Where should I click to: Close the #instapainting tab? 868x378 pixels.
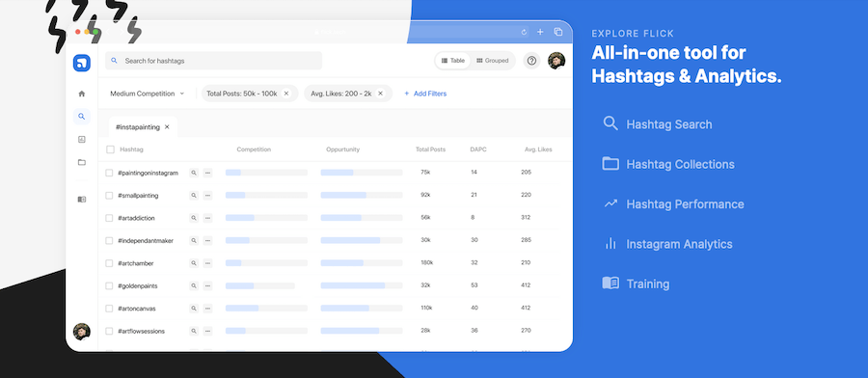coord(167,126)
